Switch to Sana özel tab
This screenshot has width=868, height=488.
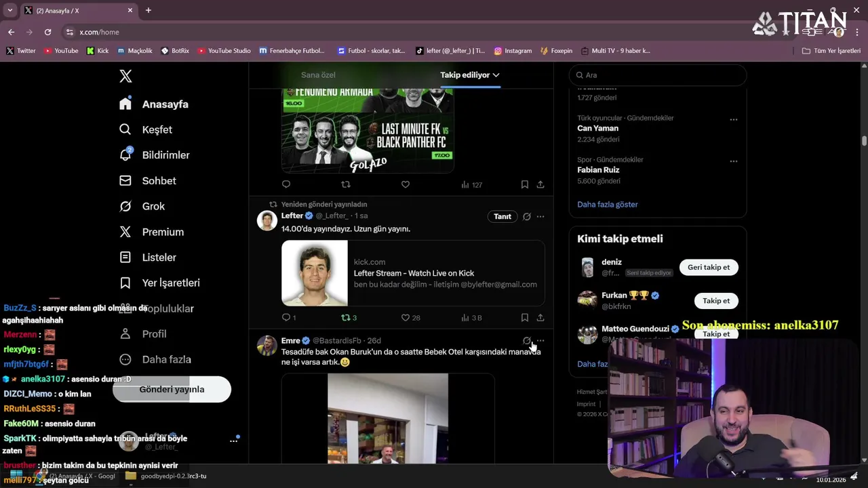(x=318, y=75)
